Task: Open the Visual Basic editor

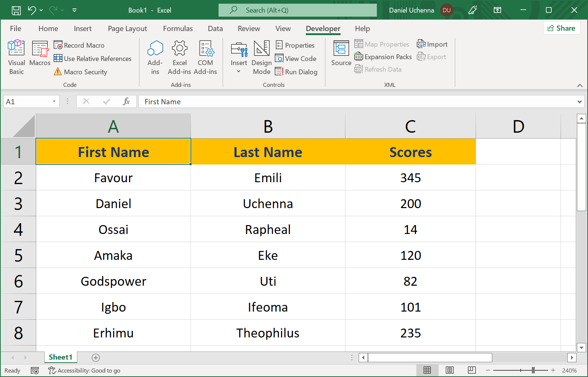Action: click(16, 57)
